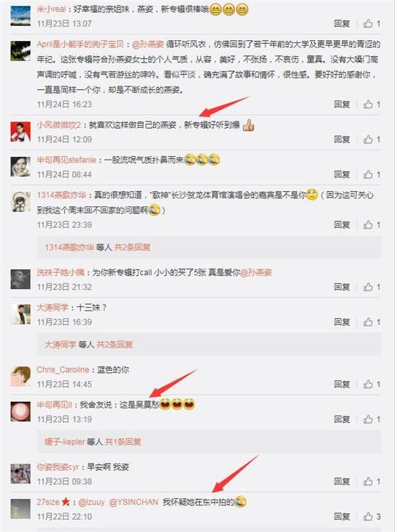Open the @lzuuy mention link
Image resolution: width=395 pixels, height=532 pixels.
pyautogui.click(x=91, y=502)
